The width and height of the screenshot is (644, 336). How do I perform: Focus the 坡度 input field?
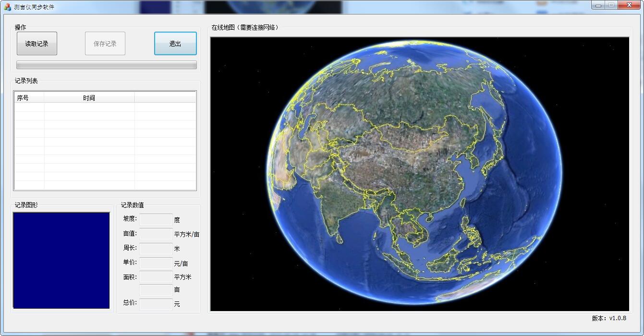(156, 219)
